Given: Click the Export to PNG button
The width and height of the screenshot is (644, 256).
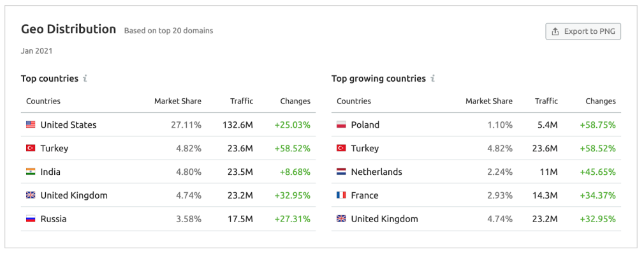Looking at the screenshot, I should coord(583,31).
